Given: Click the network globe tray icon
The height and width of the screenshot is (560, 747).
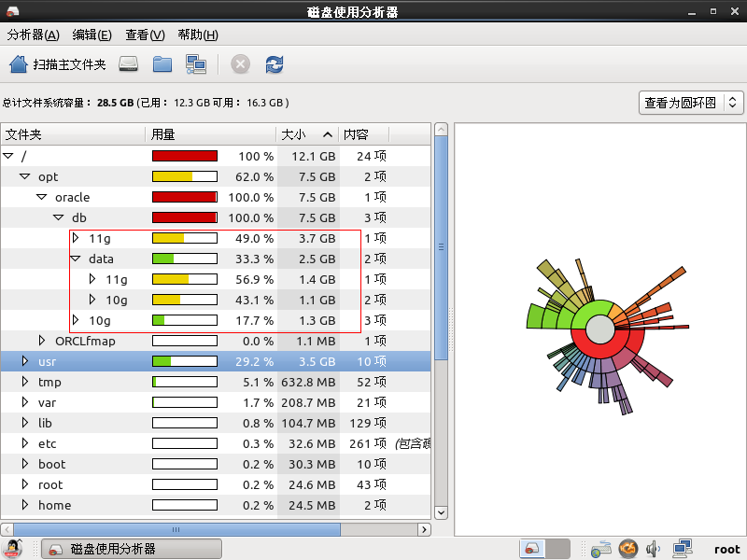Looking at the screenshot, I should pos(600,549).
